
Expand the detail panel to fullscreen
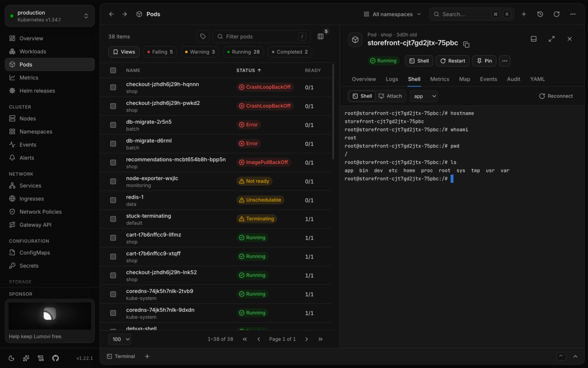(x=552, y=39)
